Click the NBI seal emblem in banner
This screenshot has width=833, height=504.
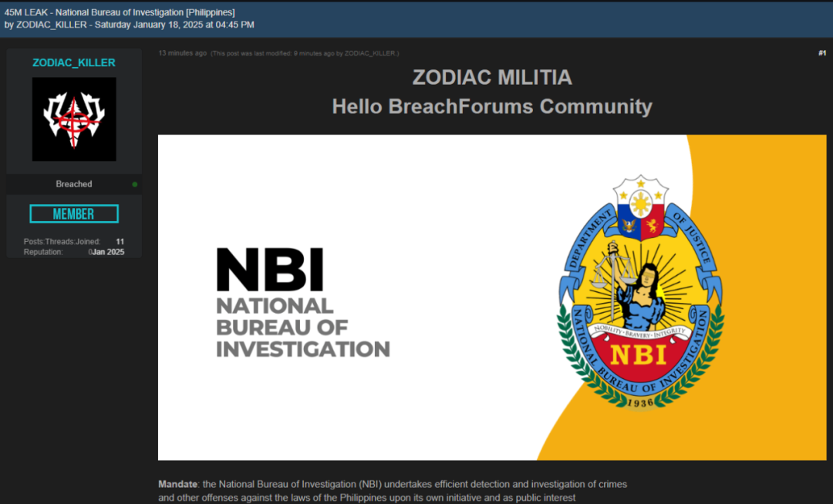coord(641,292)
